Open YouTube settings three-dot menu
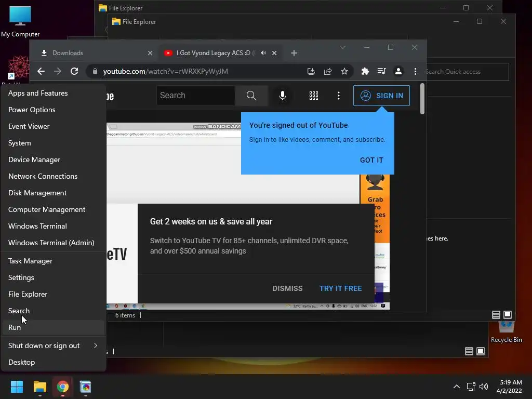532x399 pixels. click(x=339, y=96)
